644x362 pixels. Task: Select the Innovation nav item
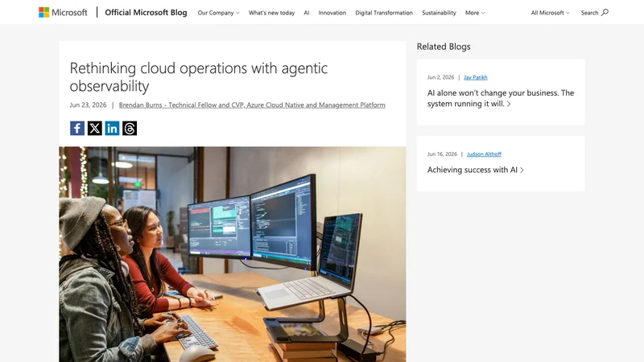pos(332,13)
